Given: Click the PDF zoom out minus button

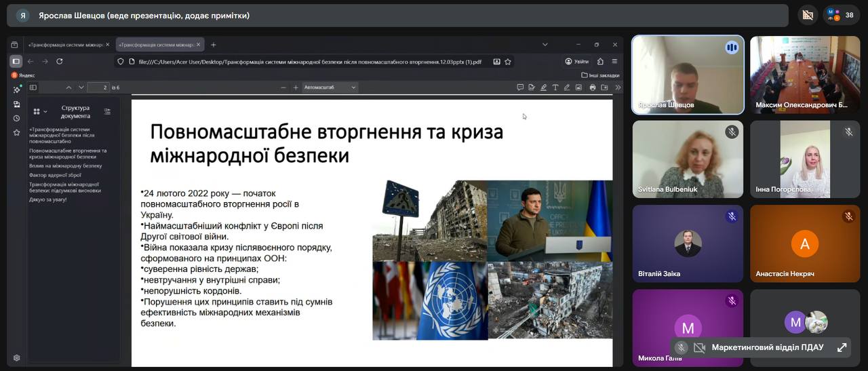Looking at the screenshot, I should (283, 87).
